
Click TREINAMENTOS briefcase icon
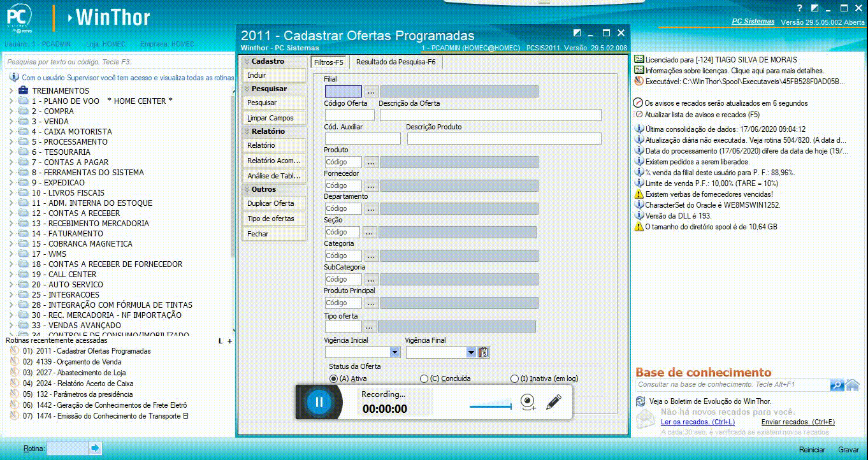pyautogui.click(x=24, y=90)
